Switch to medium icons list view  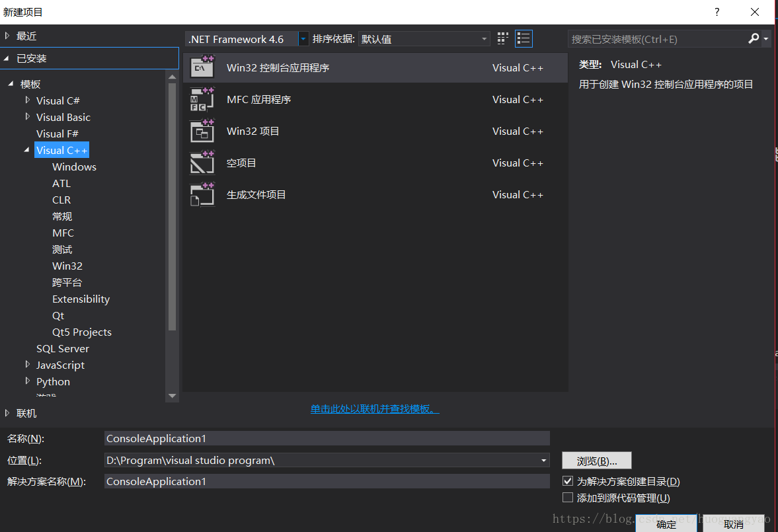pyautogui.click(x=524, y=39)
